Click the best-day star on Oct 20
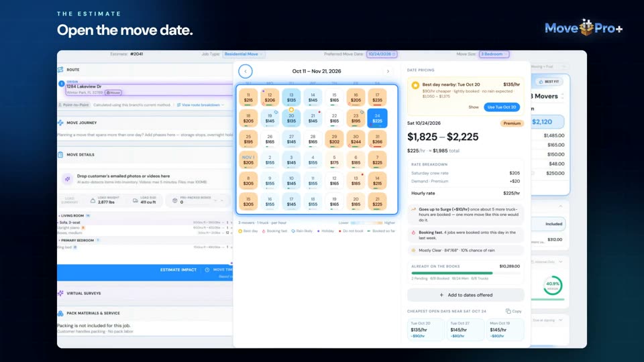Image resolution: width=644 pixels, height=362 pixels. point(291,110)
